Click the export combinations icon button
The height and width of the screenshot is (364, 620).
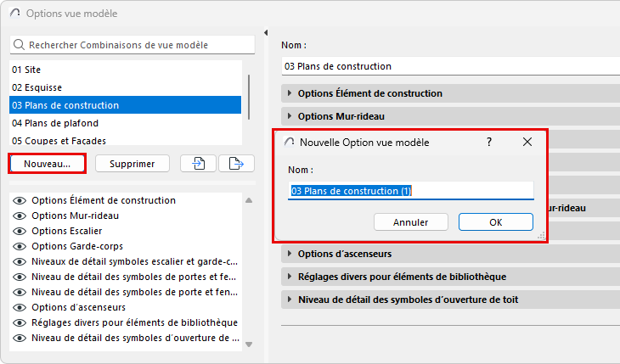click(236, 164)
